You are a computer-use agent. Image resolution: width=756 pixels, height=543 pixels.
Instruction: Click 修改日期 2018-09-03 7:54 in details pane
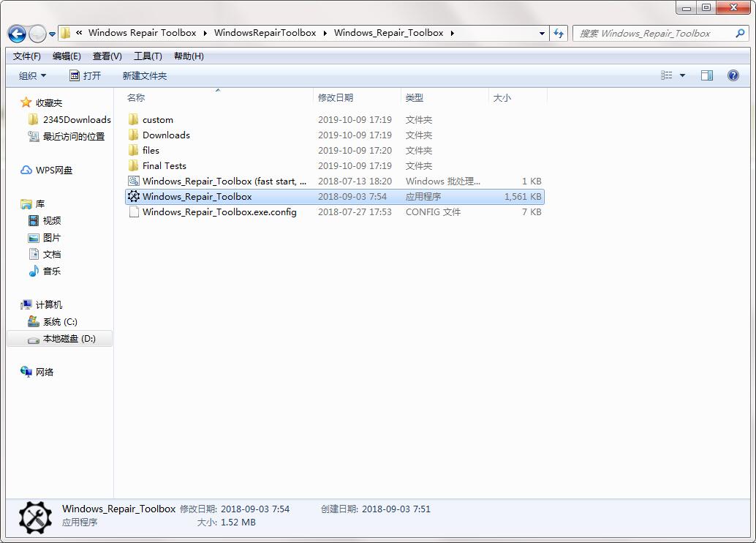tap(235, 509)
